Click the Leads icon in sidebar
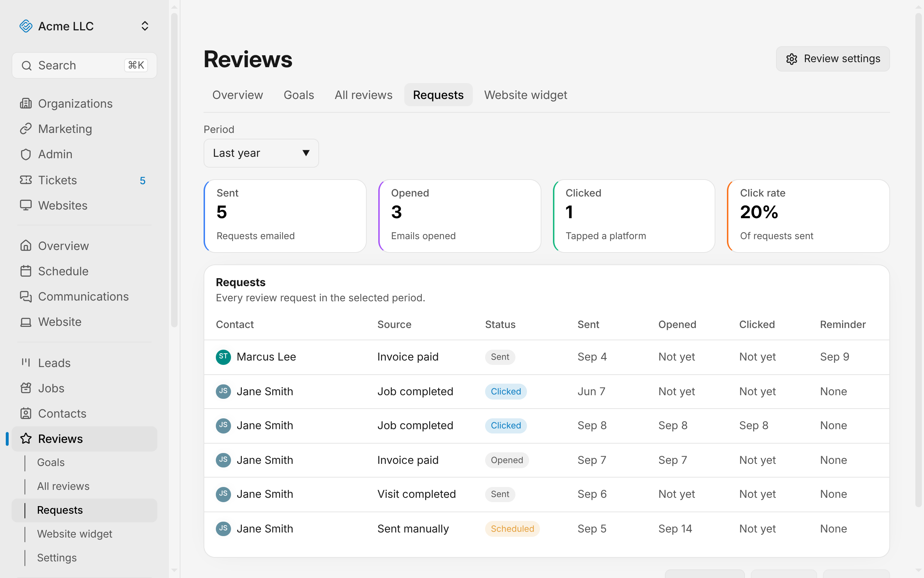This screenshot has width=924, height=578. coord(26,362)
